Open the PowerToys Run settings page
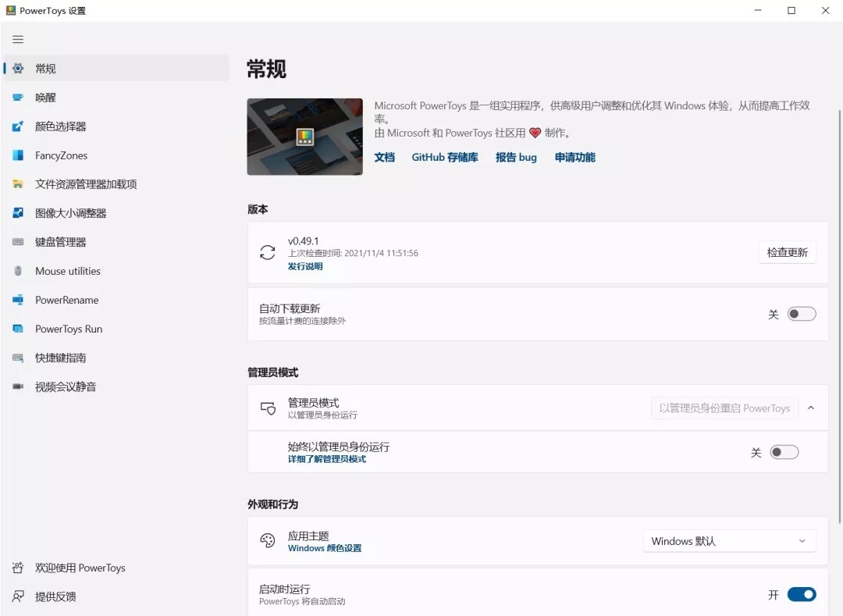The image size is (843, 616). click(x=69, y=329)
